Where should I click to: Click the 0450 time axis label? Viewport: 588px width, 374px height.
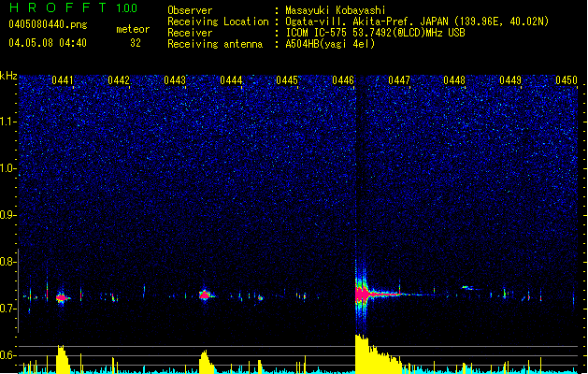tap(566, 80)
